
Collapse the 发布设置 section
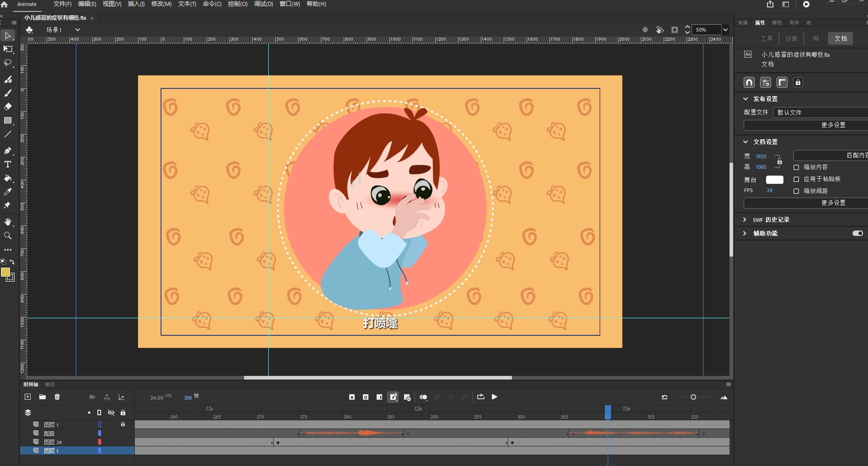tap(746, 99)
